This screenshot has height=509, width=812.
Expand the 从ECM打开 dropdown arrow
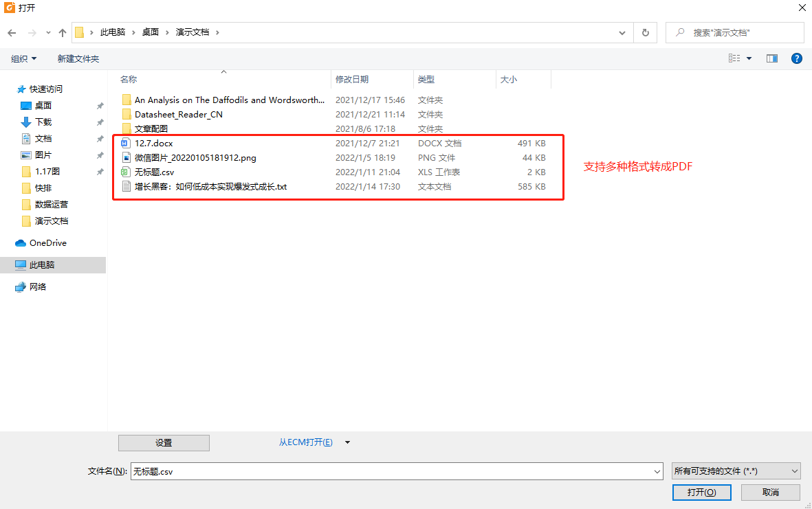coord(347,442)
